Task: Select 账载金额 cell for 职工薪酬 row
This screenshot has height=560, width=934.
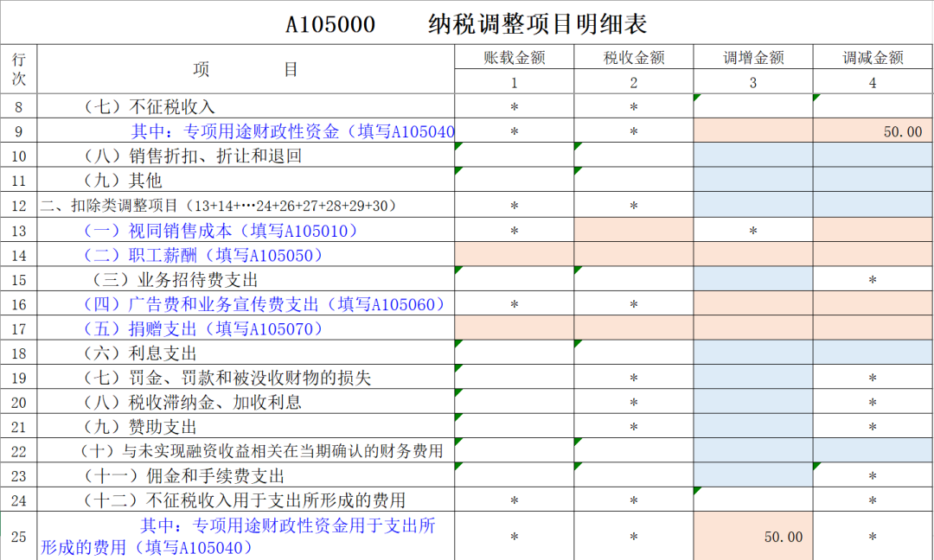Action: (x=515, y=255)
